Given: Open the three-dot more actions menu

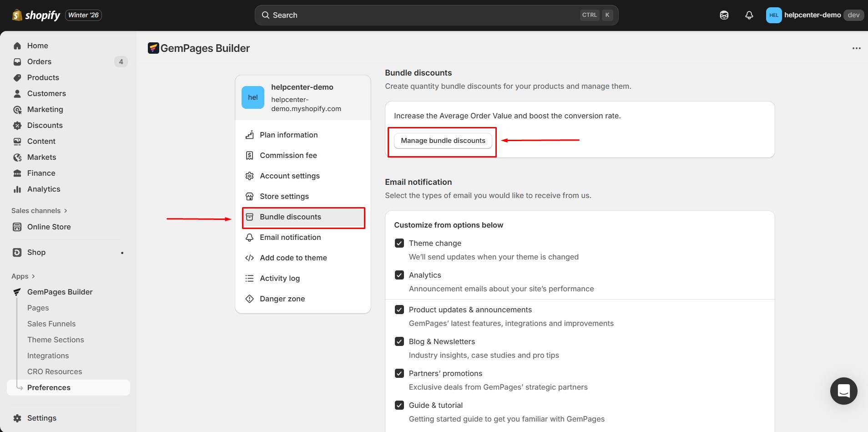Looking at the screenshot, I should 857,48.
